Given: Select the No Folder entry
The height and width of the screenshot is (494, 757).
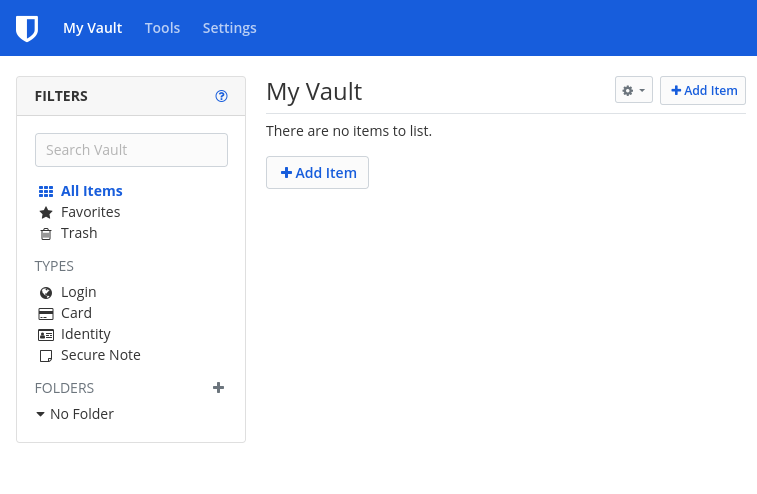Looking at the screenshot, I should [82, 414].
